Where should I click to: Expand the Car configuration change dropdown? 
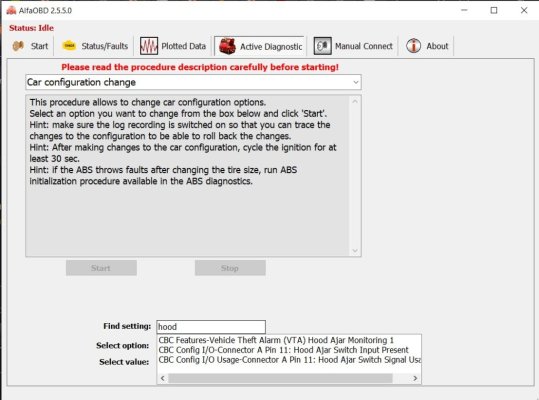coord(356,82)
